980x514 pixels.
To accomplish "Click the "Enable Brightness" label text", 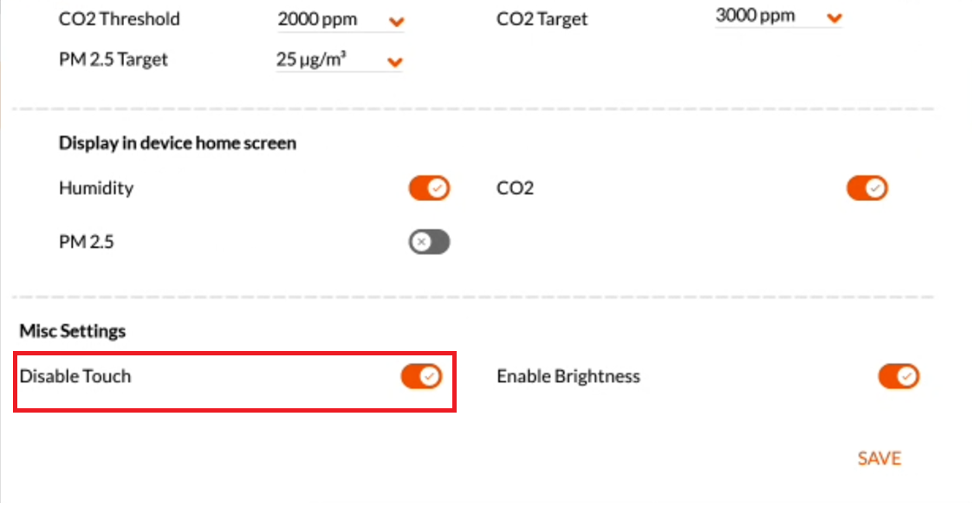I will (x=568, y=376).
